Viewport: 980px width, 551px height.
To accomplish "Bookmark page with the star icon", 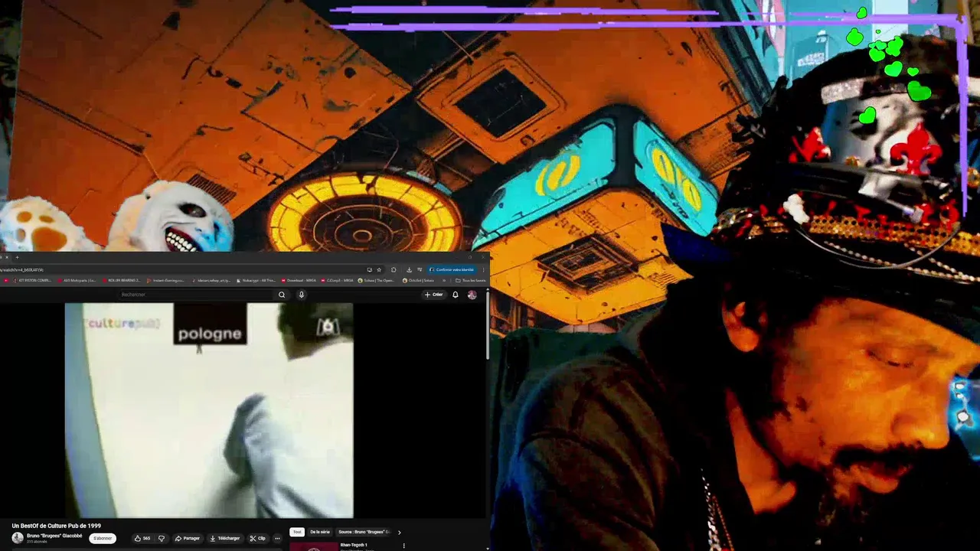I will [x=379, y=269].
